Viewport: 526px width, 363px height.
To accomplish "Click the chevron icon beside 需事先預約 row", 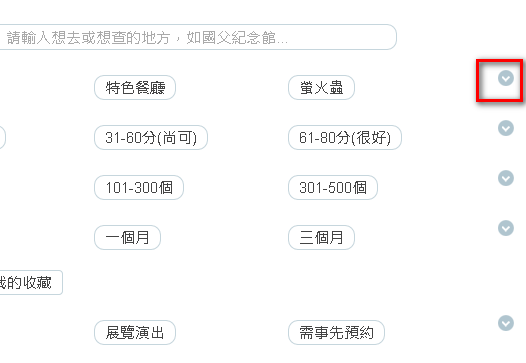I will pyautogui.click(x=506, y=323).
